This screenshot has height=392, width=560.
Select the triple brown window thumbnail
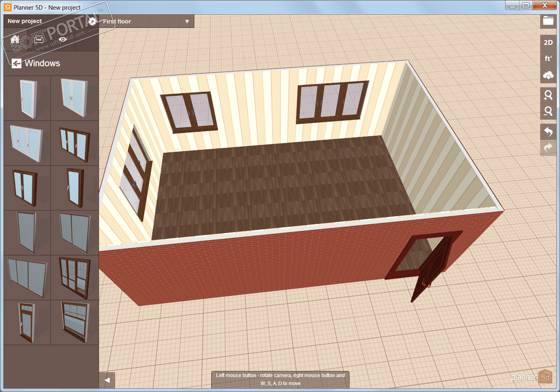click(75, 143)
